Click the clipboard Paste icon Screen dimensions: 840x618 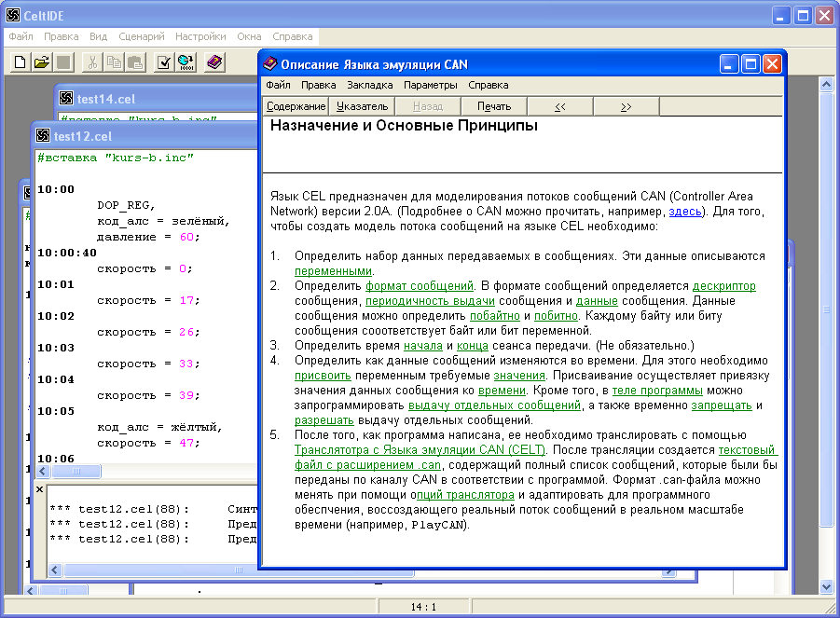[x=135, y=62]
